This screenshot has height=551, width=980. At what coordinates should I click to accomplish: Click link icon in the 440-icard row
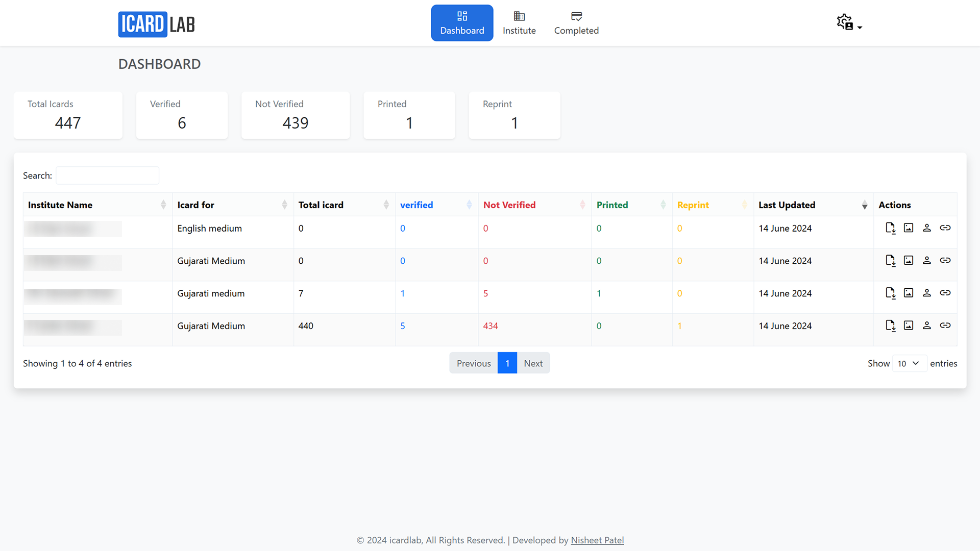click(945, 325)
